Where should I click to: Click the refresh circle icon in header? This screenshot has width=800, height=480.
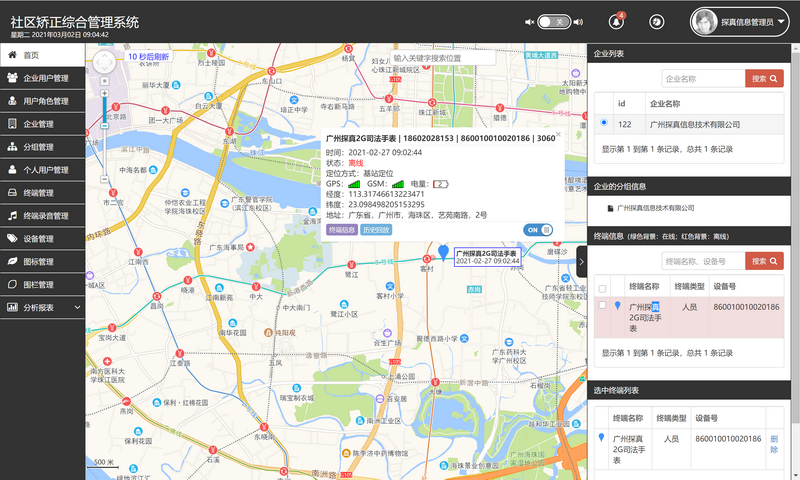coord(657,22)
